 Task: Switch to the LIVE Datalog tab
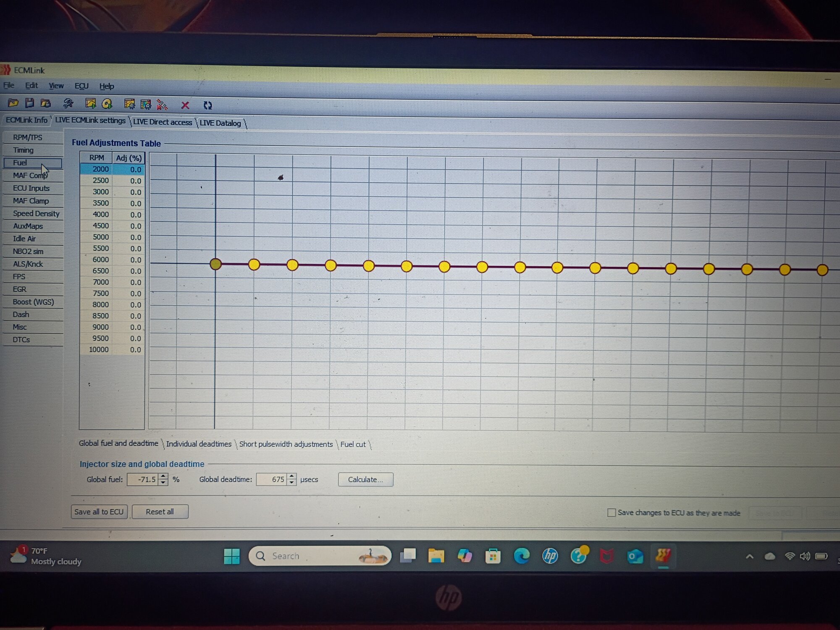(x=220, y=123)
